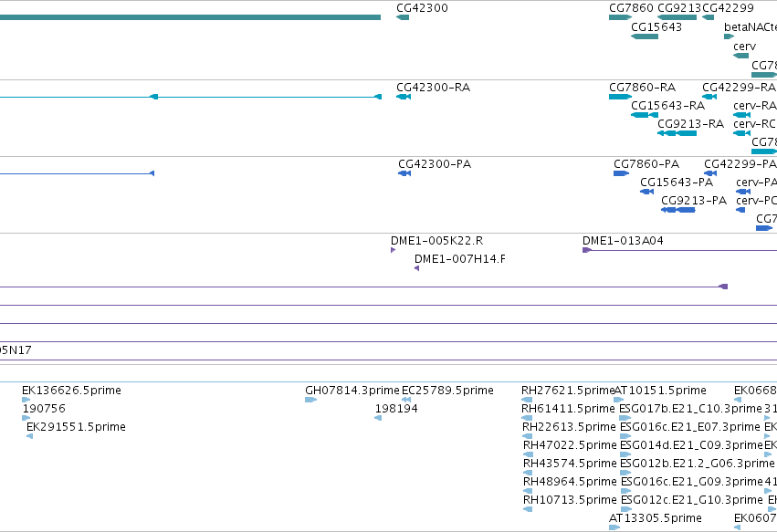
Task: Open the RH61411.5prime EST label
Action: pos(568,409)
